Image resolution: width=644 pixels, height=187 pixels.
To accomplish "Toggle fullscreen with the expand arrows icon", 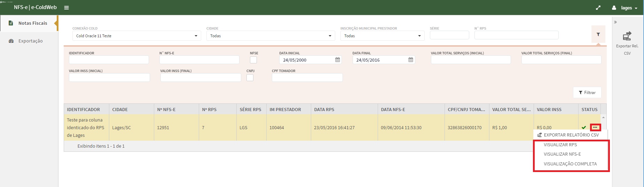I will [598, 8].
